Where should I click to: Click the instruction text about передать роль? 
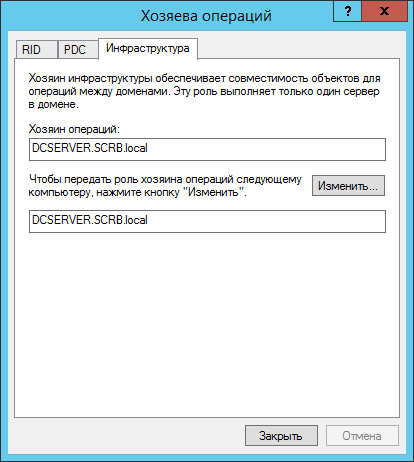165,186
